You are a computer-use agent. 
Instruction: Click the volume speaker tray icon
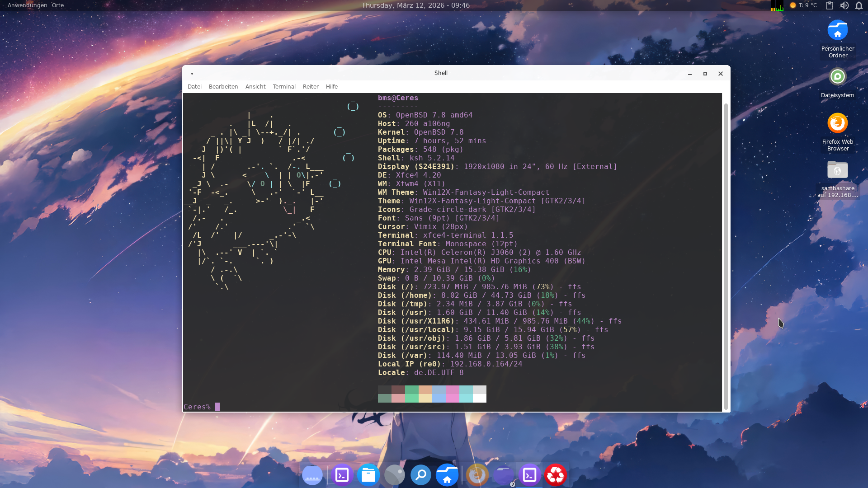pos(844,5)
